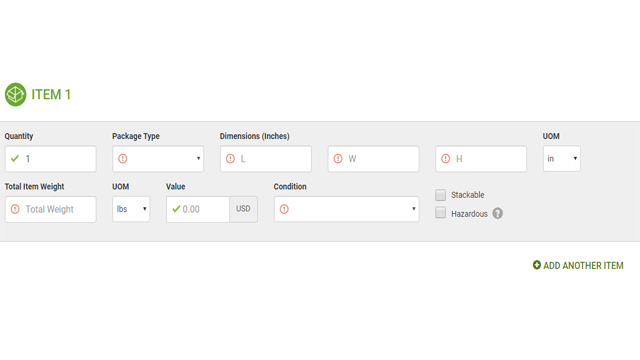Click the Hazardous help question mark icon
This screenshot has height=360, width=640.
(x=497, y=213)
